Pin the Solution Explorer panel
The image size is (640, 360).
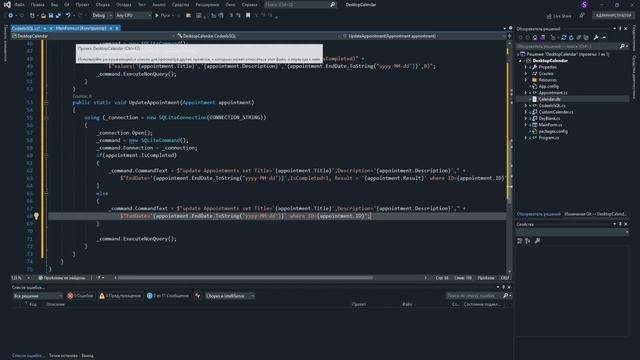pyautogui.click(x=620, y=29)
